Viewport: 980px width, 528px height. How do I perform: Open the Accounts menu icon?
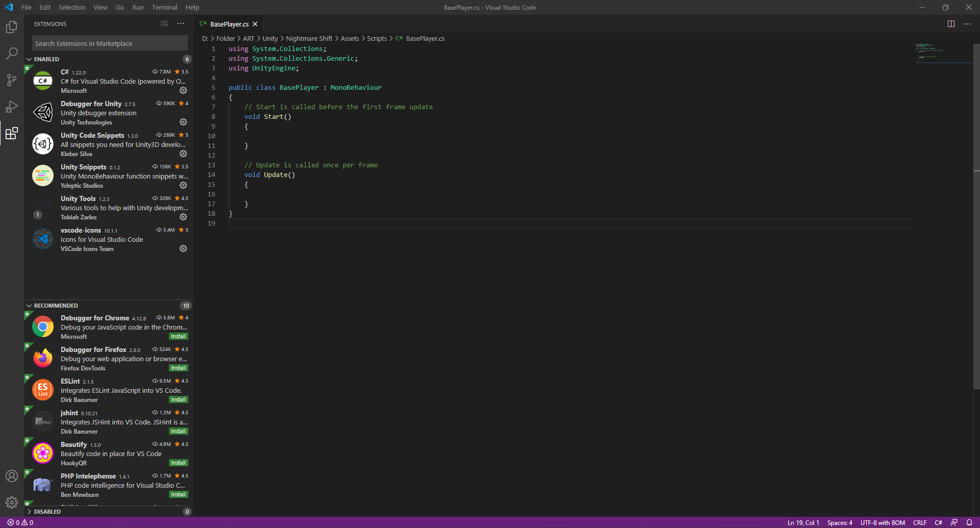(11, 476)
